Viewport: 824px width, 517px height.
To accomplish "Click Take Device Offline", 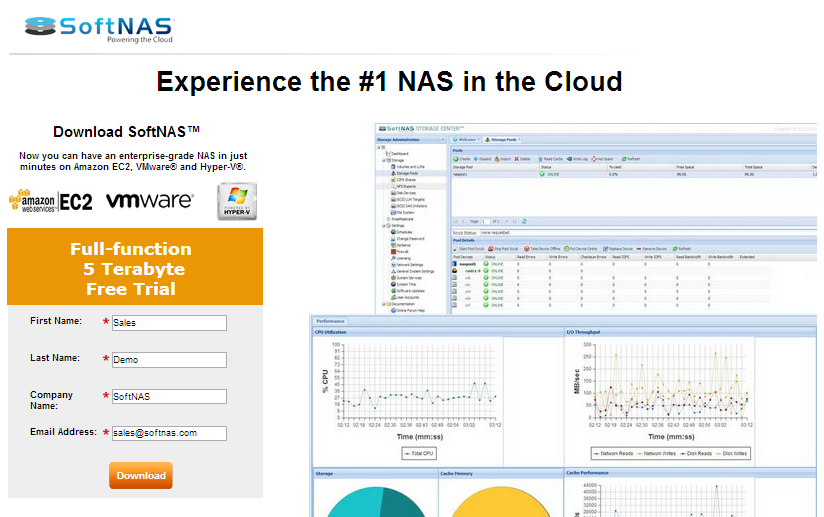I will [x=542, y=249].
